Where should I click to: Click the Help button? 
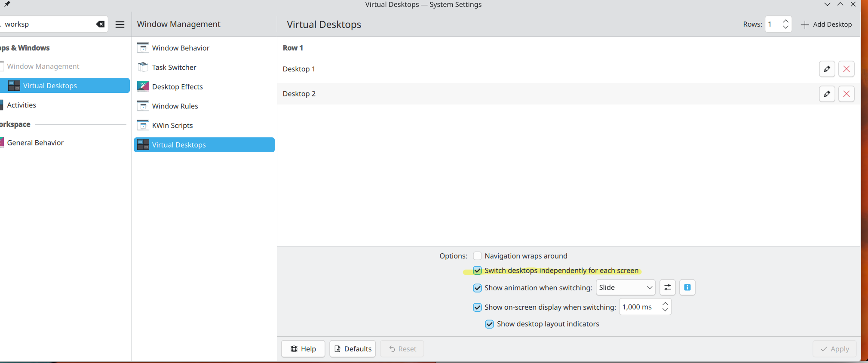(x=303, y=349)
